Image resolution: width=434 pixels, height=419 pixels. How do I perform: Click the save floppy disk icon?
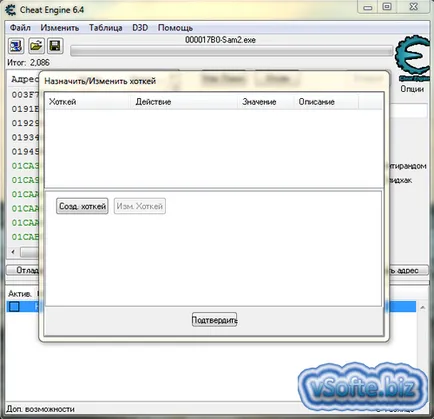(x=55, y=46)
